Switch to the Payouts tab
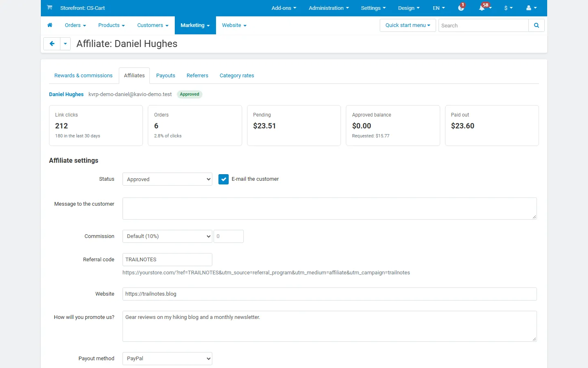 pyautogui.click(x=165, y=76)
